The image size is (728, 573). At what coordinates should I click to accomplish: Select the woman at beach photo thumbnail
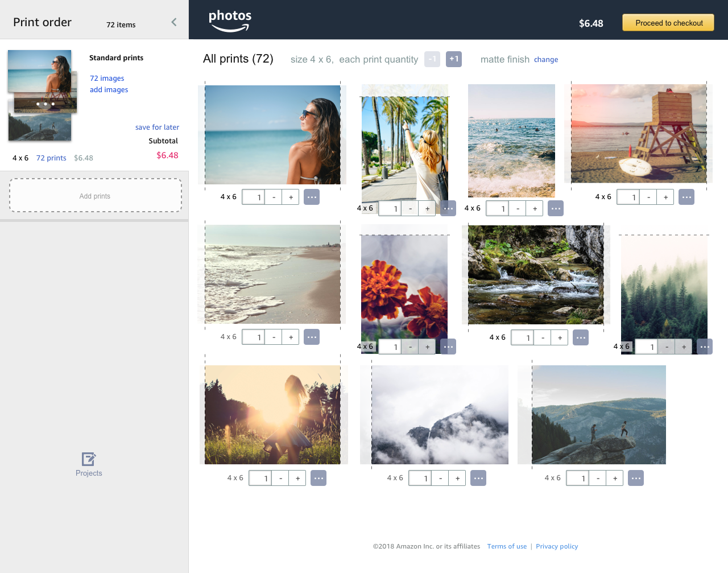[x=272, y=135]
